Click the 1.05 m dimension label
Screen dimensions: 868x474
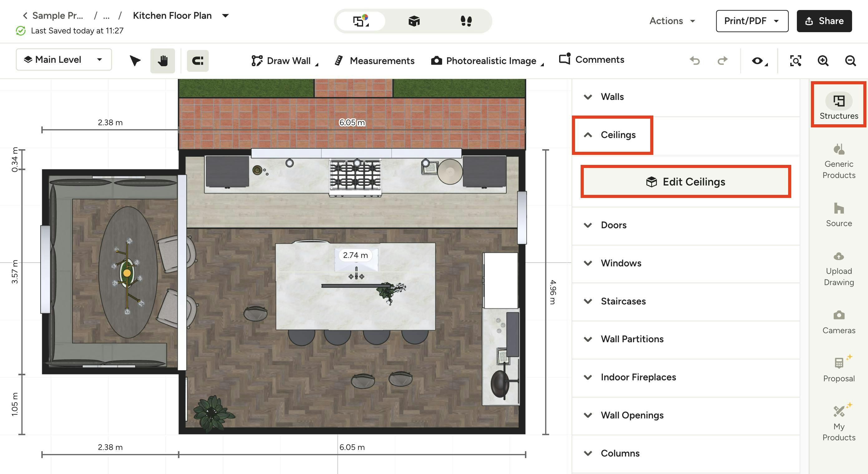tap(15, 404)
